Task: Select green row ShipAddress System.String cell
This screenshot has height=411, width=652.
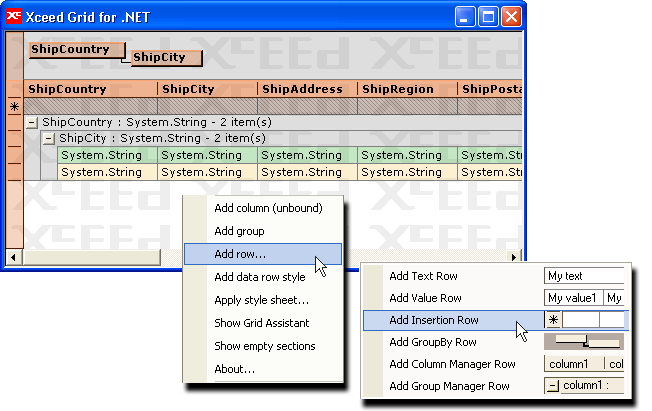Action: coord(307,155)
